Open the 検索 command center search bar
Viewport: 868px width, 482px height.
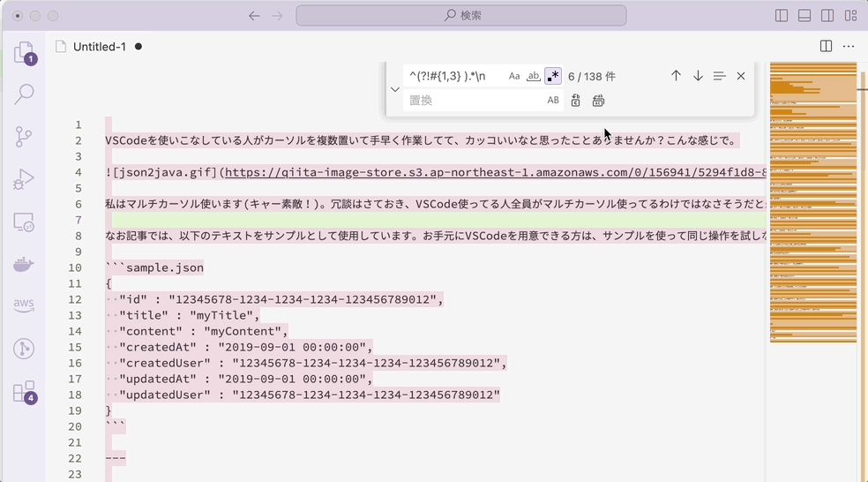[461, 16]
